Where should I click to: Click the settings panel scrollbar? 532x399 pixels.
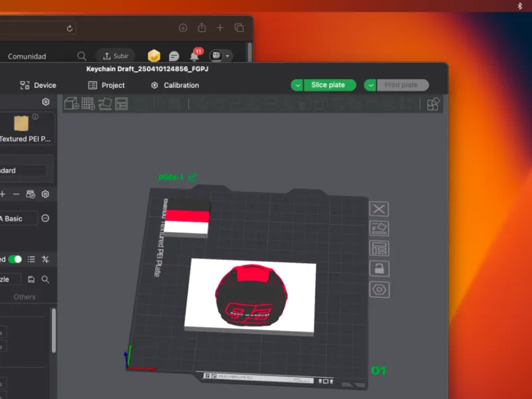point(54,331)
